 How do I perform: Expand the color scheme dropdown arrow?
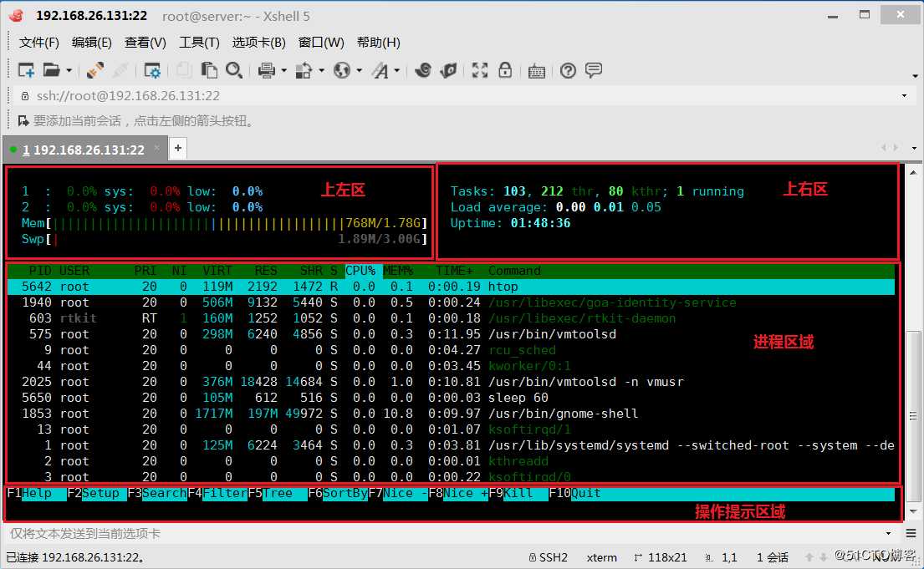click(322, 71)
